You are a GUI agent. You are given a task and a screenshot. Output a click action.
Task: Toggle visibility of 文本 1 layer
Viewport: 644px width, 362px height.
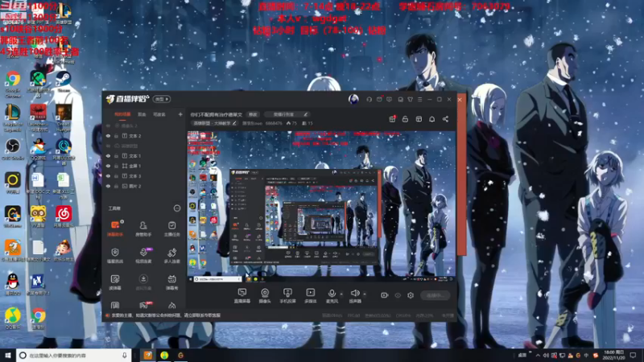pyautogui.click(x=109, y=156)
